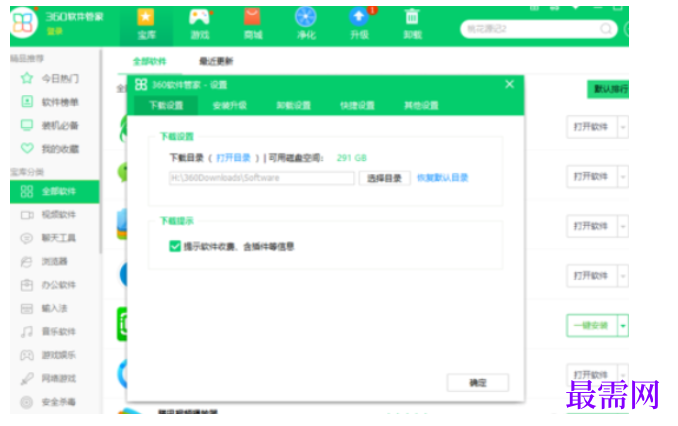Switch to 下载设置 tab in settings dialog
The image size is (678, 426).
click(x=166, y=105)
